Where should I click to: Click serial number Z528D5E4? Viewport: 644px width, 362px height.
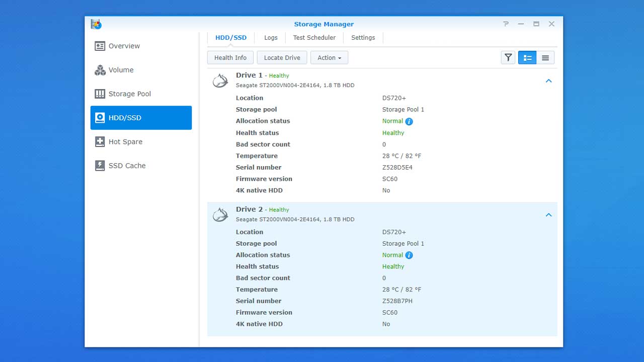click(x=397, y=168)
